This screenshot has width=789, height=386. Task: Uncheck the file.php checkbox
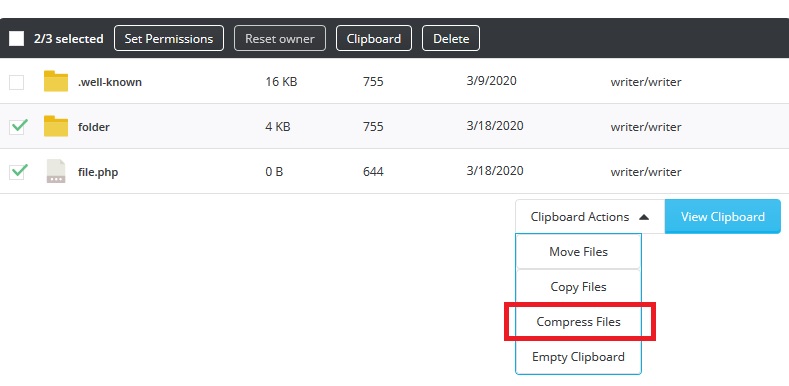coord(18,172)
